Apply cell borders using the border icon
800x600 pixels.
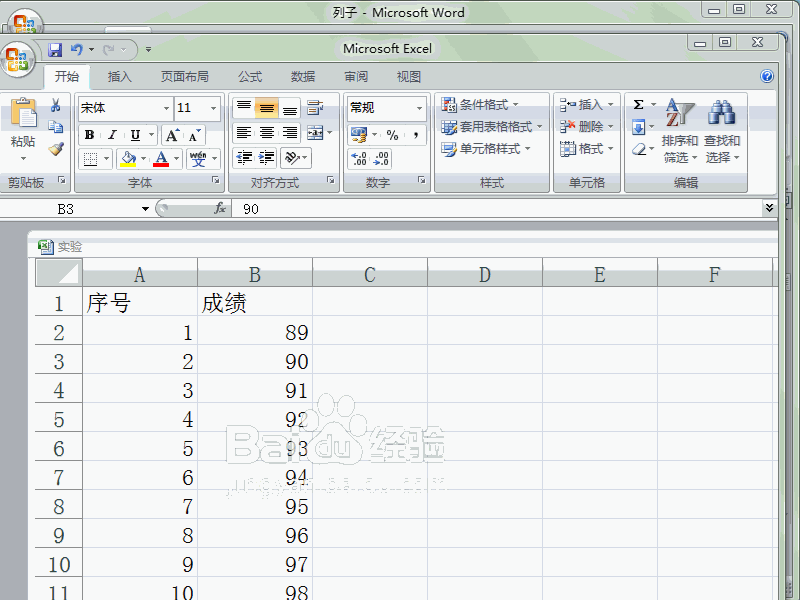click(x=90, y=159)
